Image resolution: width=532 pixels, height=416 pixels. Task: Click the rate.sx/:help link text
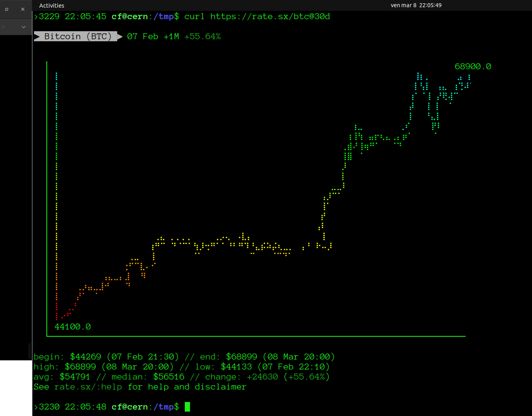click(88, 387)
